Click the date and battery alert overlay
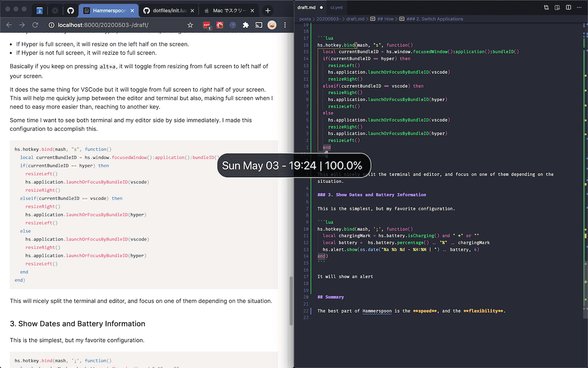 [x=294, y=166]
